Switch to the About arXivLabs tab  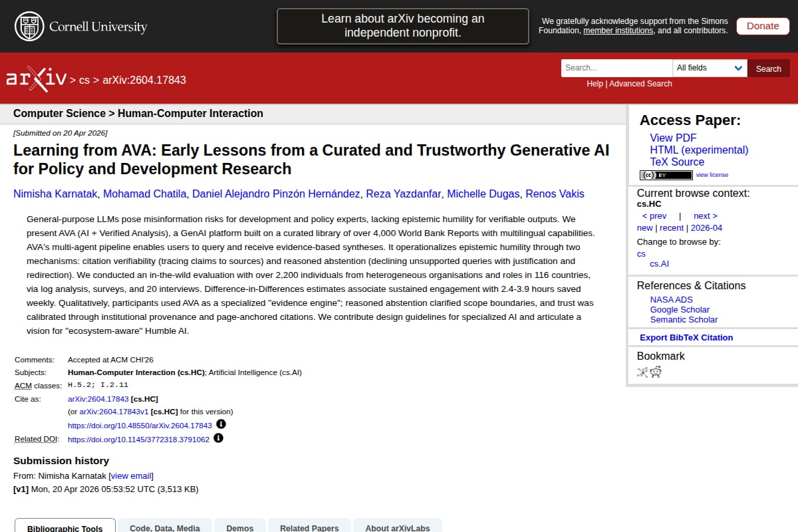click(x=398, y=526)
